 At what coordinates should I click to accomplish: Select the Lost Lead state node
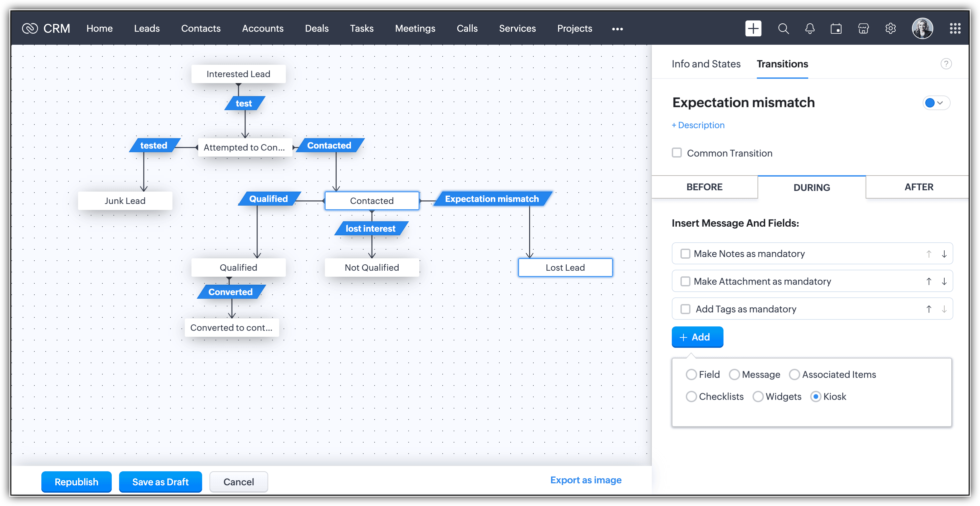coord(565,267)
